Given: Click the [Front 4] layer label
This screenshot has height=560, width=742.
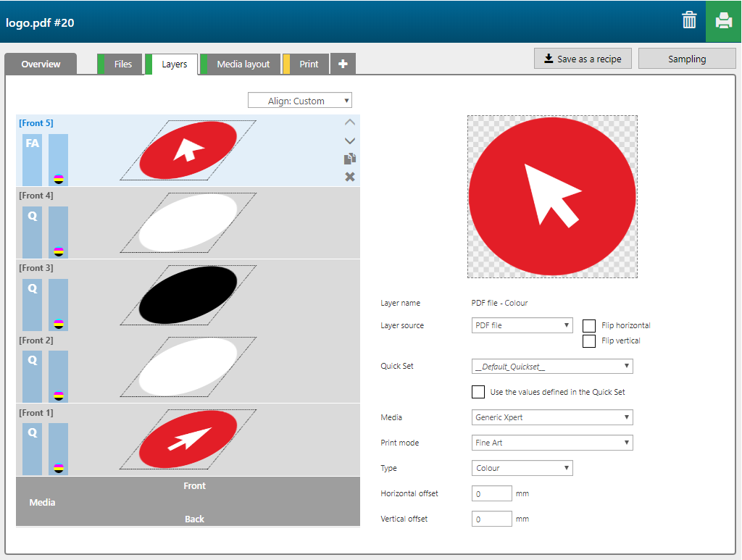Looking at the screenshot, I should [36, 196].
